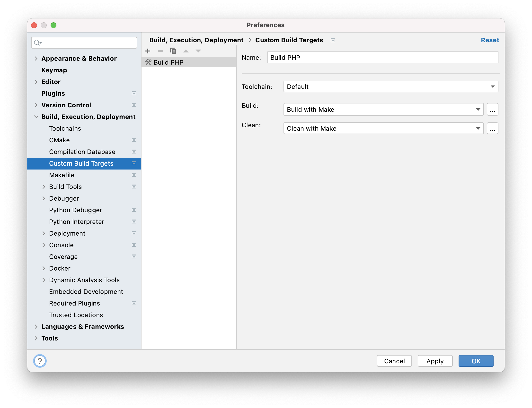Open the Clean with Make dropdown
The width and height of the screenshot is (532, 408).
383,128
